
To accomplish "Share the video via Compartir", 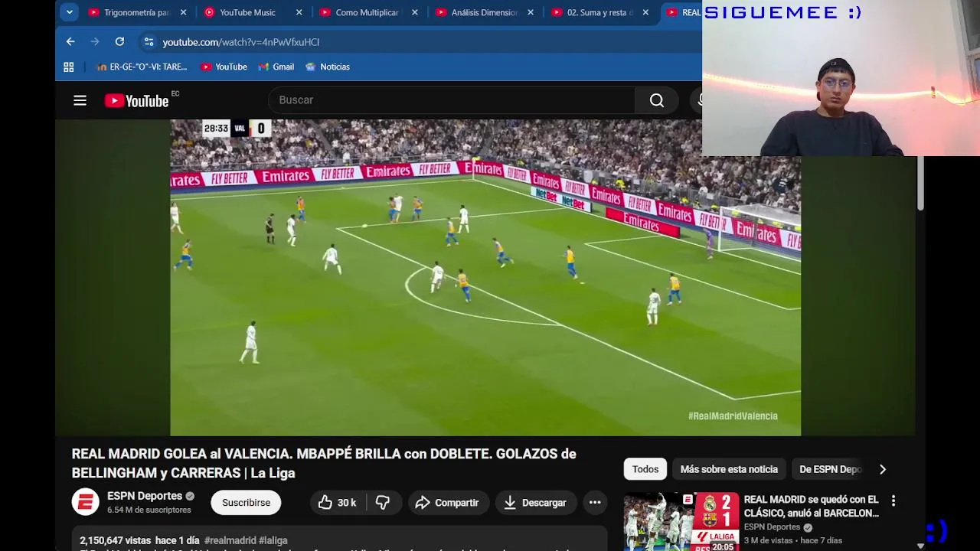I will 449,503.
